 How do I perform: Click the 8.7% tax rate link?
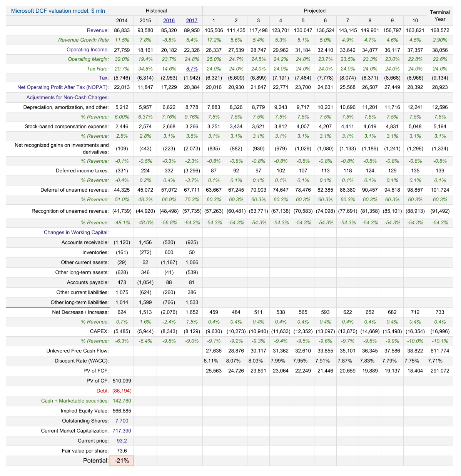192,69
